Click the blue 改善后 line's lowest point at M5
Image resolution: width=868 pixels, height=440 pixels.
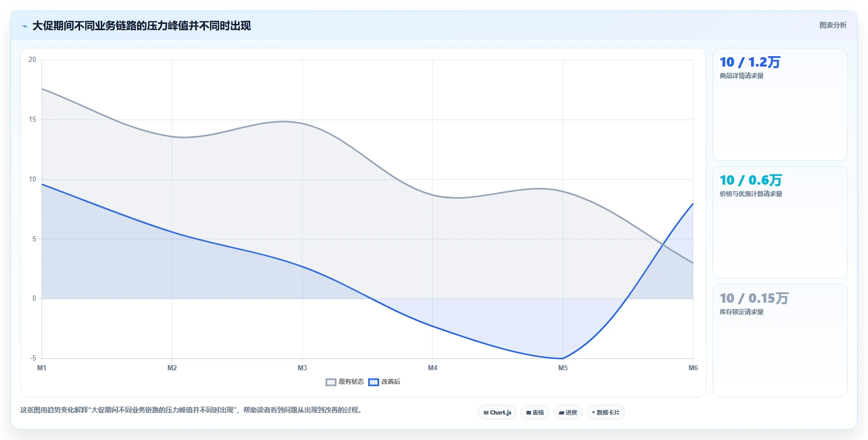pos(563,358)
